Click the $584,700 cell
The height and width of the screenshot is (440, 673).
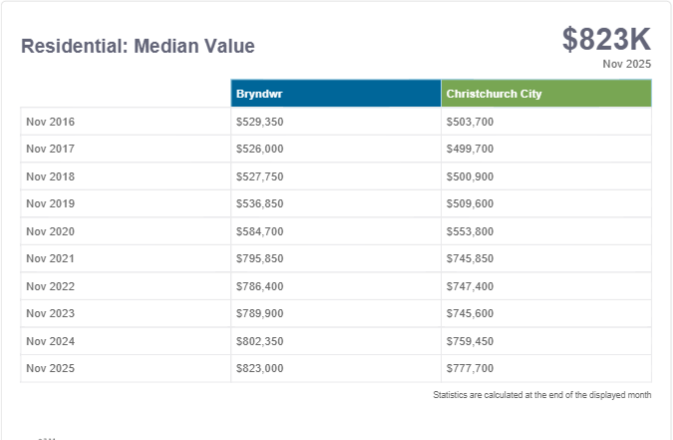point(259,231)
